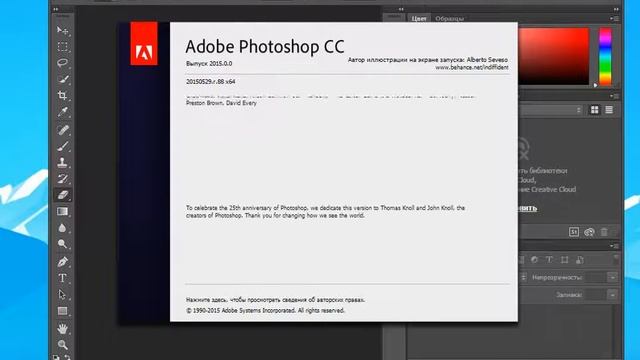Filter layers by shape icon
Viewport: 640px width, 360px height.
[x=564, y=260]
